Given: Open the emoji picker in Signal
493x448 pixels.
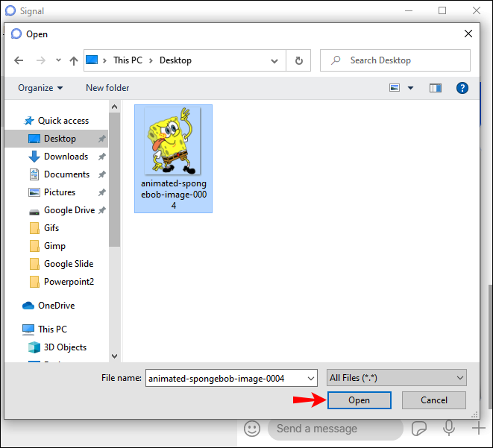Looking at the screenshot, I should [252, 429].
